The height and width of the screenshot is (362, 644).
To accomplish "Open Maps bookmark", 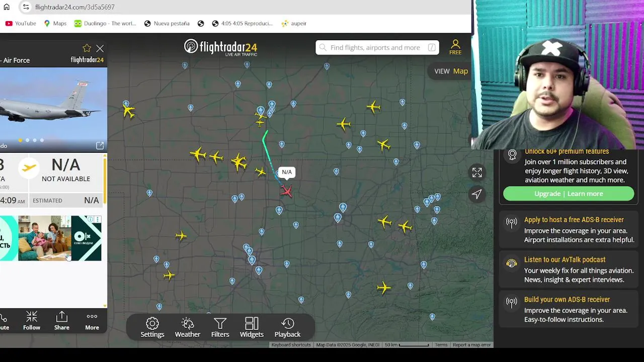I will pyautogui.click(x=55, y=23).
